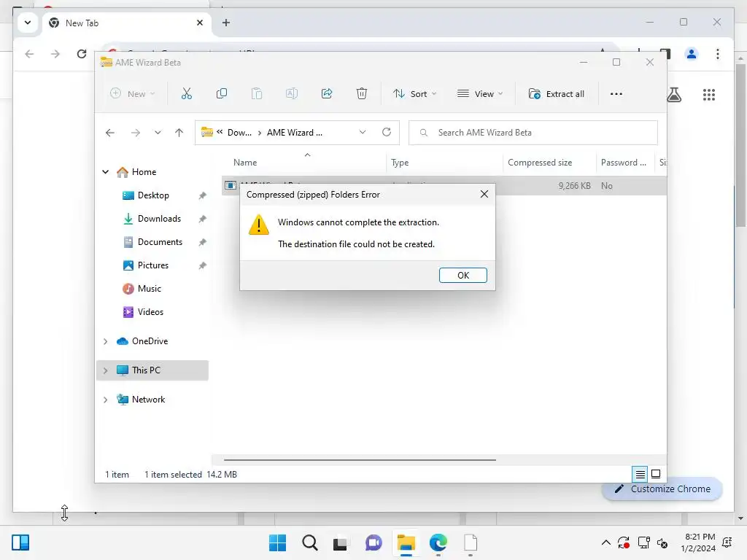The image size is (747, 560).
Task: Click Customize Chrome button
Action: [x=662, y=489]
